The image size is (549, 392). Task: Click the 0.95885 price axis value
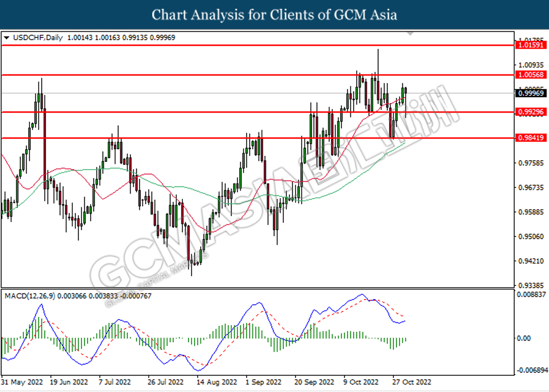pos(531,212)
